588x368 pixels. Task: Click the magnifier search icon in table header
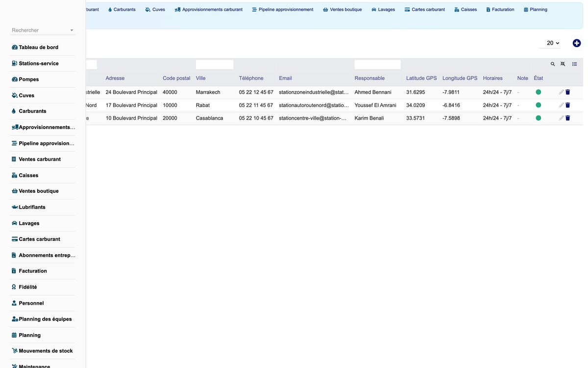(x=553, y=64)
